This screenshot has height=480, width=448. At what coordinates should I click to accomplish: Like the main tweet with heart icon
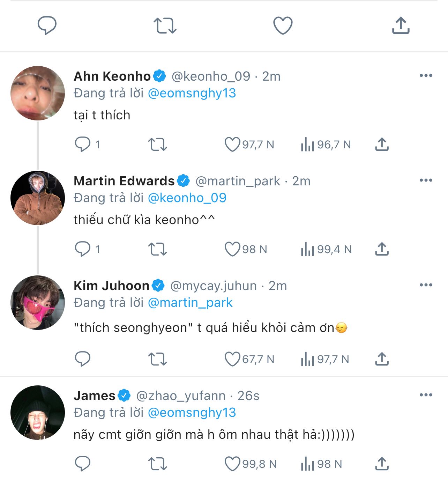coord(283,25)
